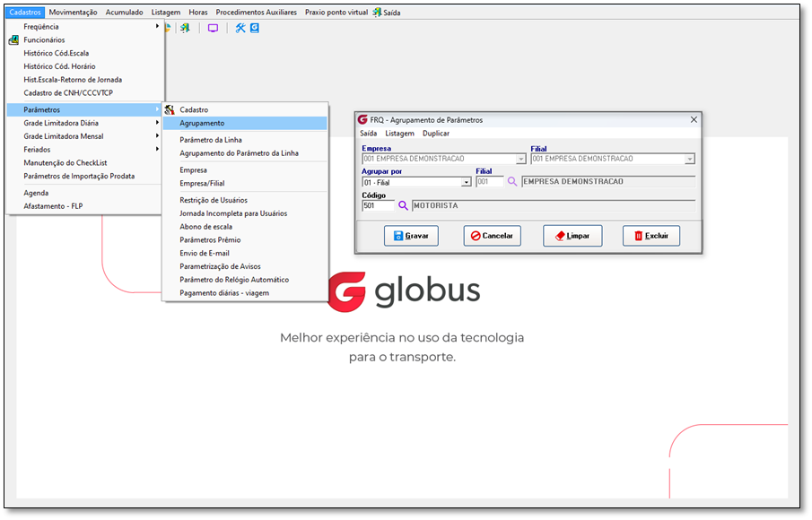Expand the Parâmetros submenu
This screenshot has width=812, height=520.
click(x=85, y=109)
